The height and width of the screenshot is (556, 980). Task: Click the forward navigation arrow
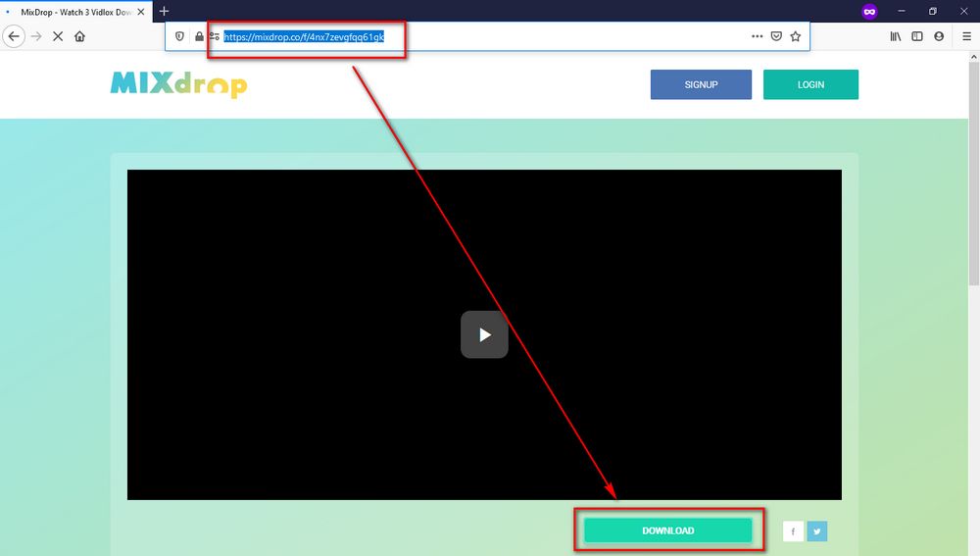[36, 36]
